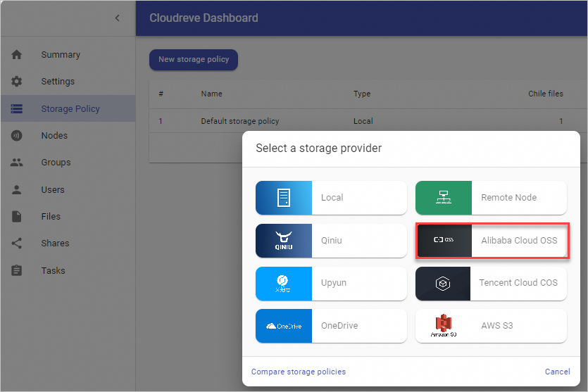Open the Settings menu item

click(58, 82)
